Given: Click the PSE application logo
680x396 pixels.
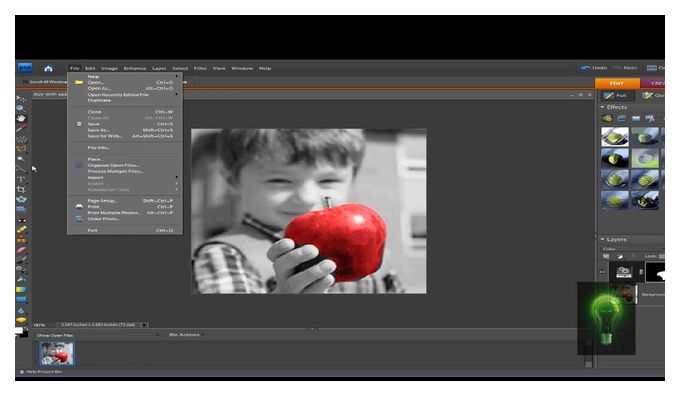Looking at the screenshot, I should pos(25,68).
